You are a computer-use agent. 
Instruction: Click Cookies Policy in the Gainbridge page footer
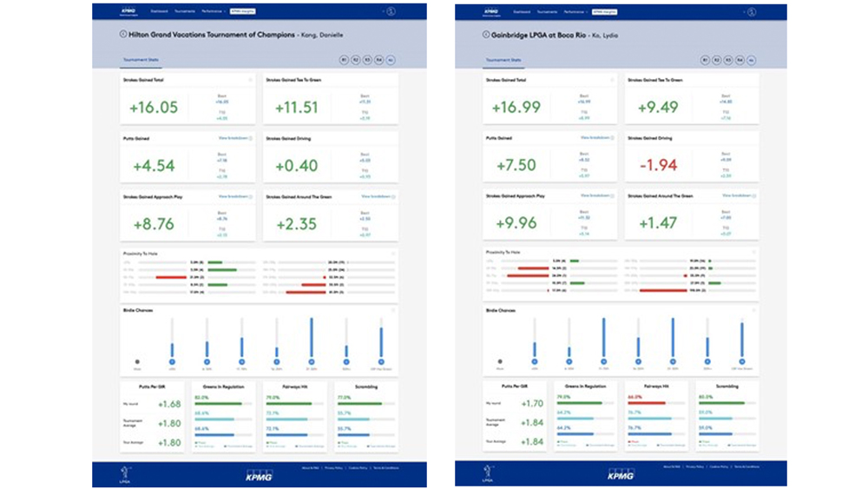coord(719,466)
